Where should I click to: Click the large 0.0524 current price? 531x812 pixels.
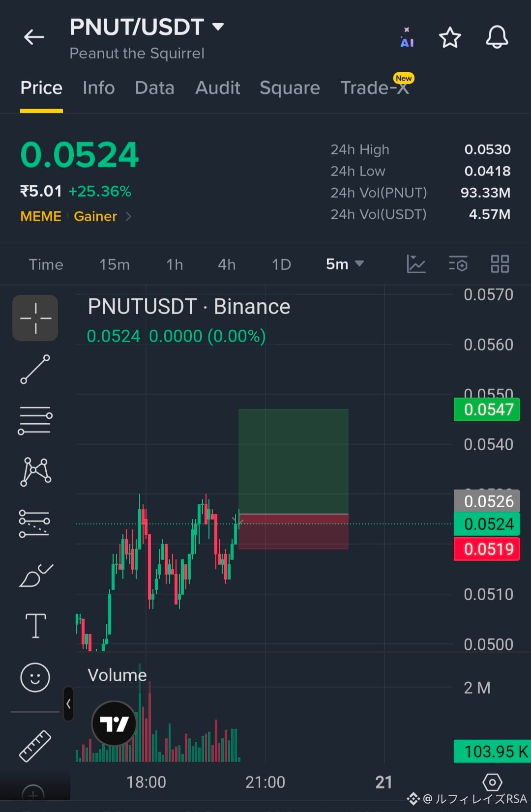(80, 155)
